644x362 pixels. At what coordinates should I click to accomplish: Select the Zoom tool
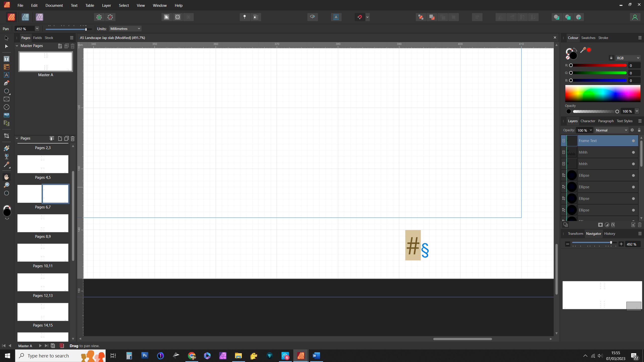coord(7,185)
